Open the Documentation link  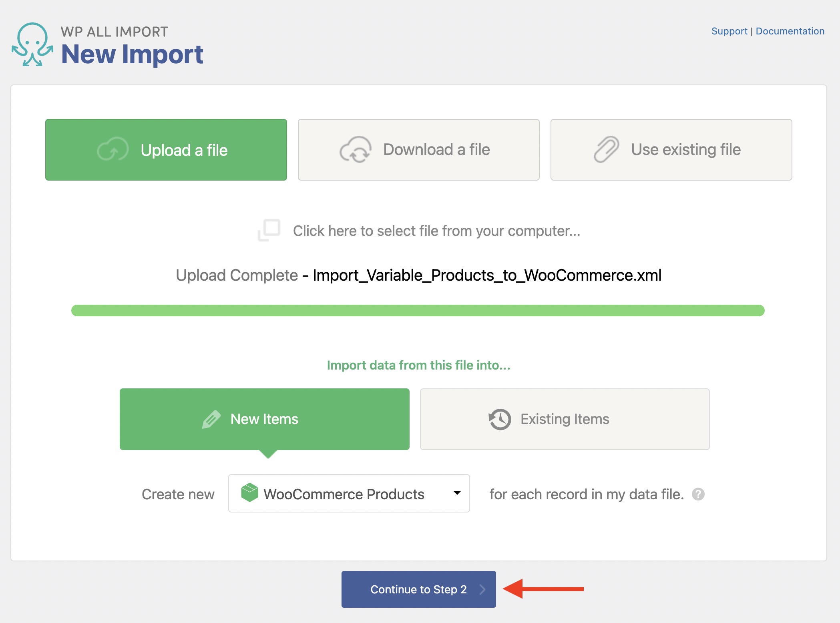(x=790, y=31)
